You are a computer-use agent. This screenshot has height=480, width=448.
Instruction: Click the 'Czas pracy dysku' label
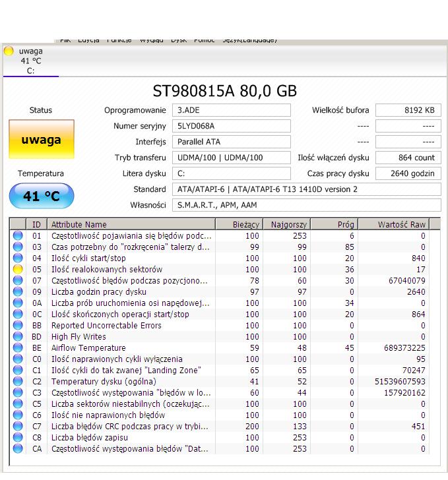[338, 173]
